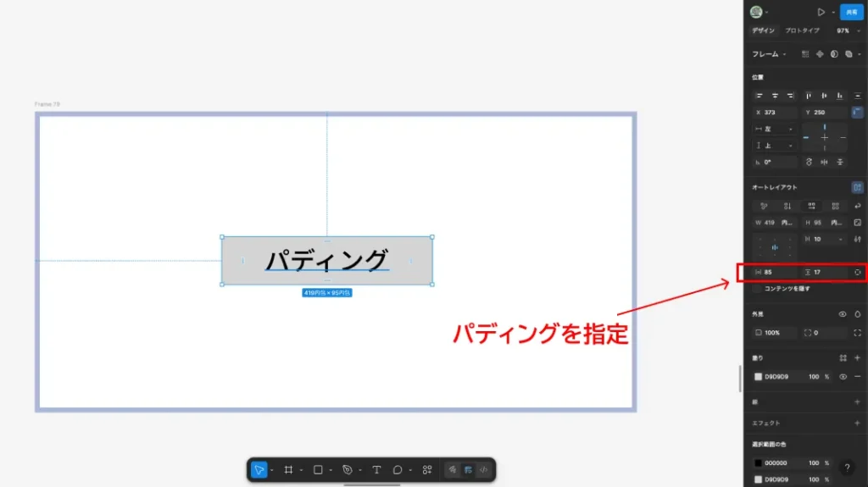Select the Pen tool
868x487 pixels.
point(347,469)
